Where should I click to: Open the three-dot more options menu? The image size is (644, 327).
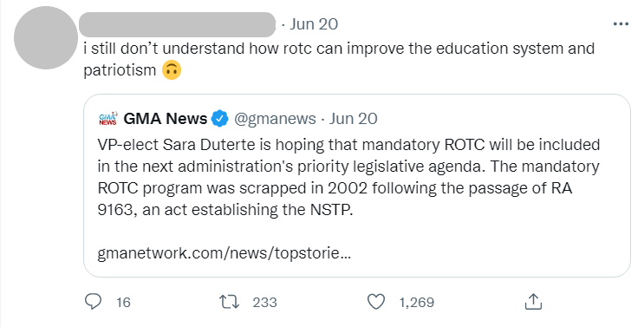click(x=621, y=24)
